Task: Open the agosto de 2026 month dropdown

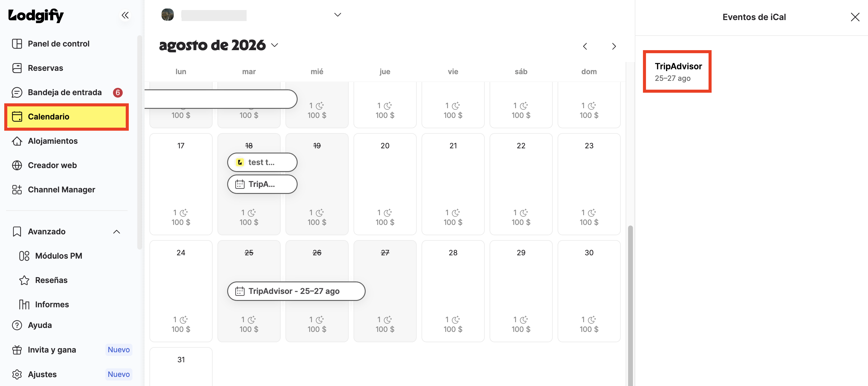Action: point(275,45)
